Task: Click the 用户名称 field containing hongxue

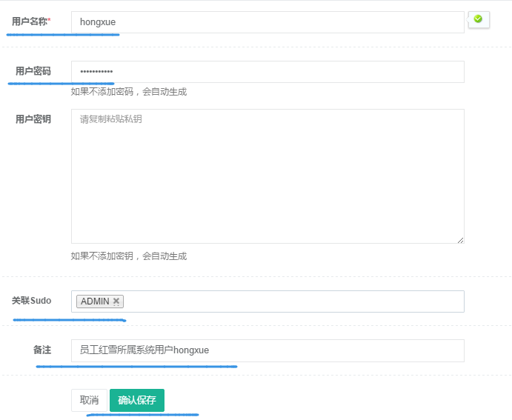Action: coord(267,22)
